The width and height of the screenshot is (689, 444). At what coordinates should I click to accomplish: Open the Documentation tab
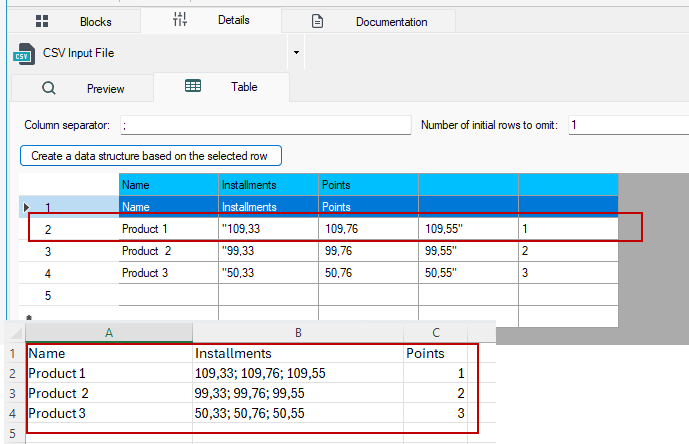pos(368,22)
